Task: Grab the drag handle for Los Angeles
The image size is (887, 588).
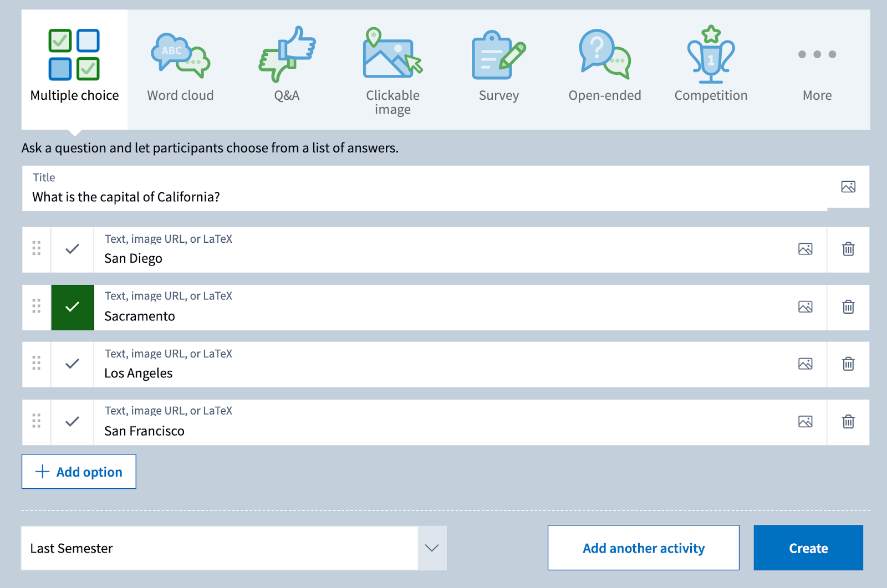Action: point(37,364)
